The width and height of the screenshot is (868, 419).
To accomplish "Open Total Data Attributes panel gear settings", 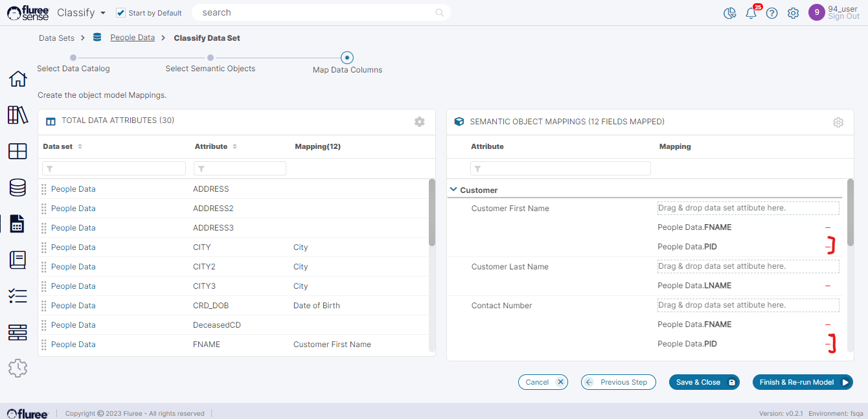I will pos(419,122).
